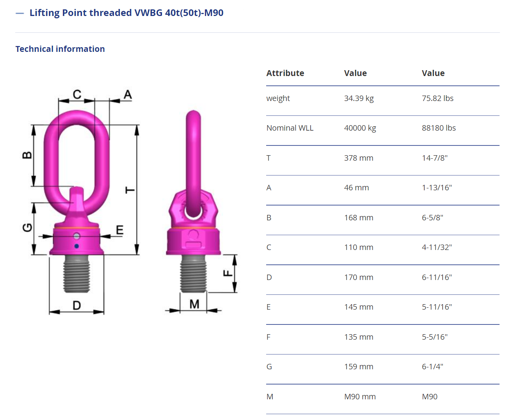Viewport: 505px width, 420px height.
Task: Click the Nominal WLL attribute cell
Action: pyautogui.click(x=290, y=128)
